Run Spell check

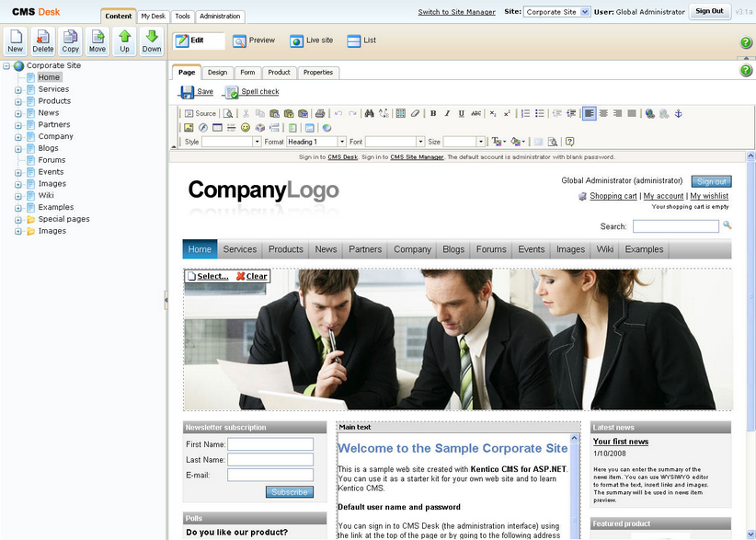pos(252,92)
